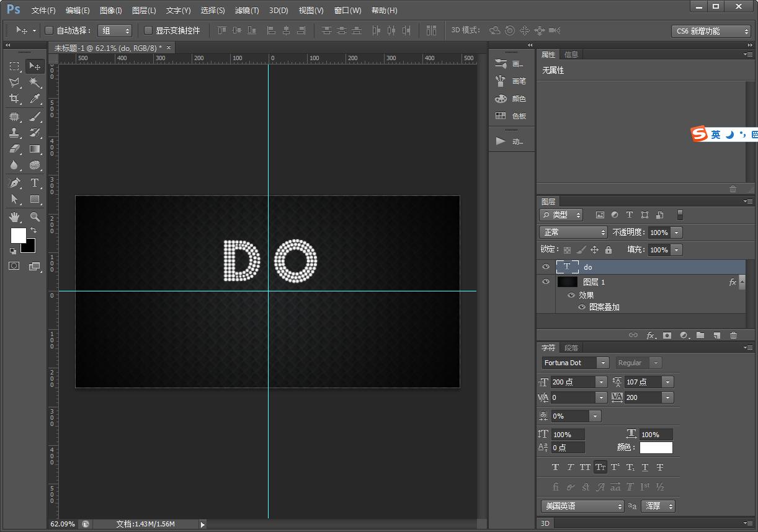Select the Crop tool
The height and width of the screenshot is (532, 758).
pos(14,99)
